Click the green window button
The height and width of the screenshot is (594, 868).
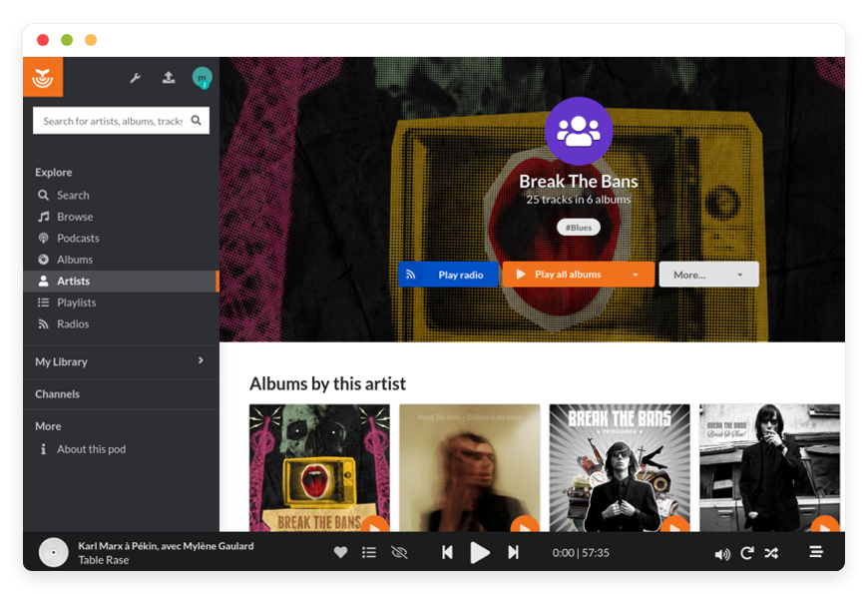point(67,40)
